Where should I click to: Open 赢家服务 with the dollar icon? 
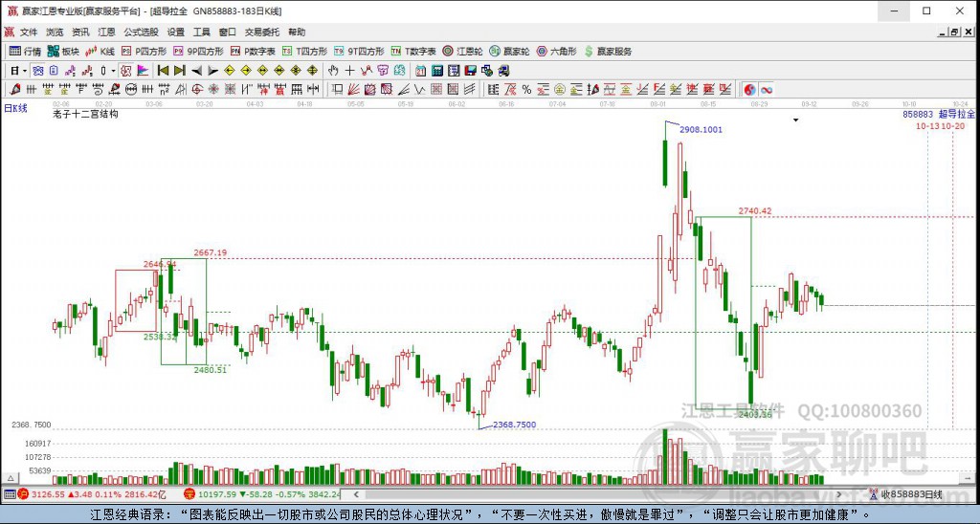[608, 52]
